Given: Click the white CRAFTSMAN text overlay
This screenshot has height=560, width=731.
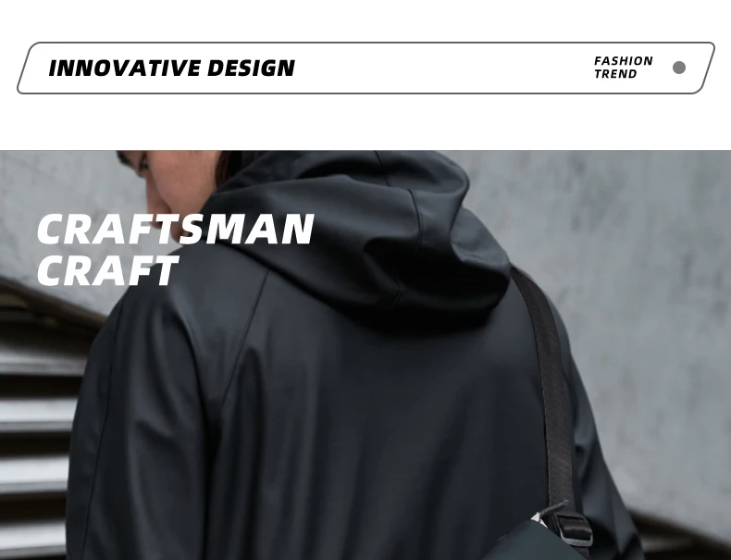Looking at the screenshot, I should point(175,229).
